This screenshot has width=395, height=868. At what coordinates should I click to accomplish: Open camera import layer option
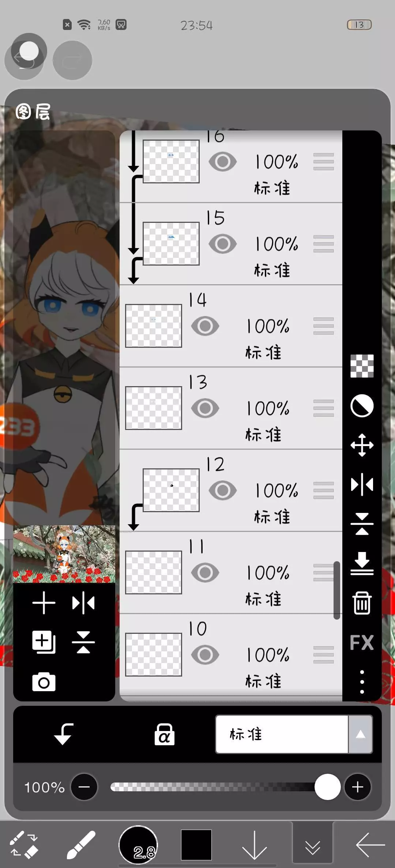44,682
